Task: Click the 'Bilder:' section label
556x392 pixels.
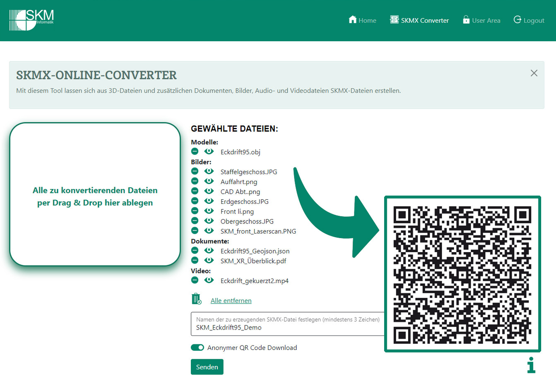Action: pyautogui.click(x=201, y=162)
